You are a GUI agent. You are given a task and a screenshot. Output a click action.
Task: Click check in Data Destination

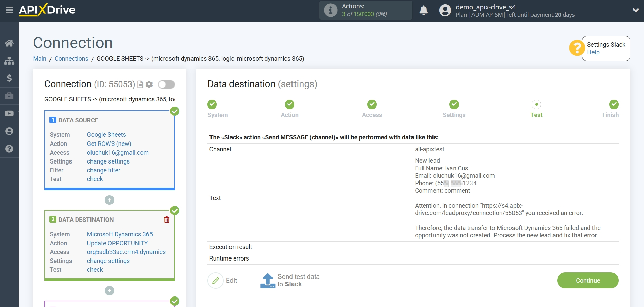pyautogui.click(x=95, y=270)
